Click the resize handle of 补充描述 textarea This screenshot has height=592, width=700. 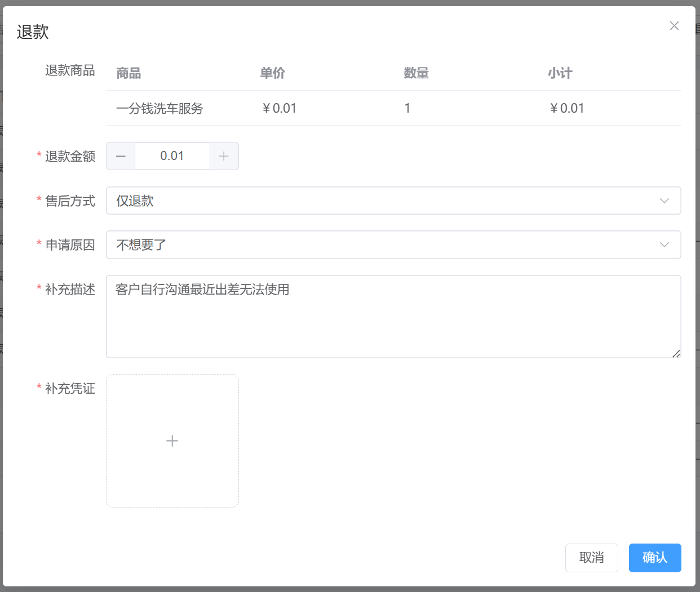tap(676, 353)
